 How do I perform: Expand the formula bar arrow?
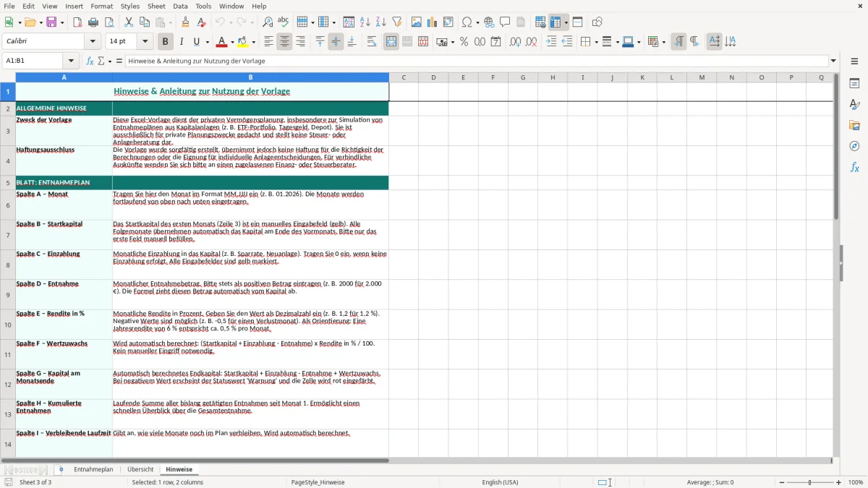point(833,61)
